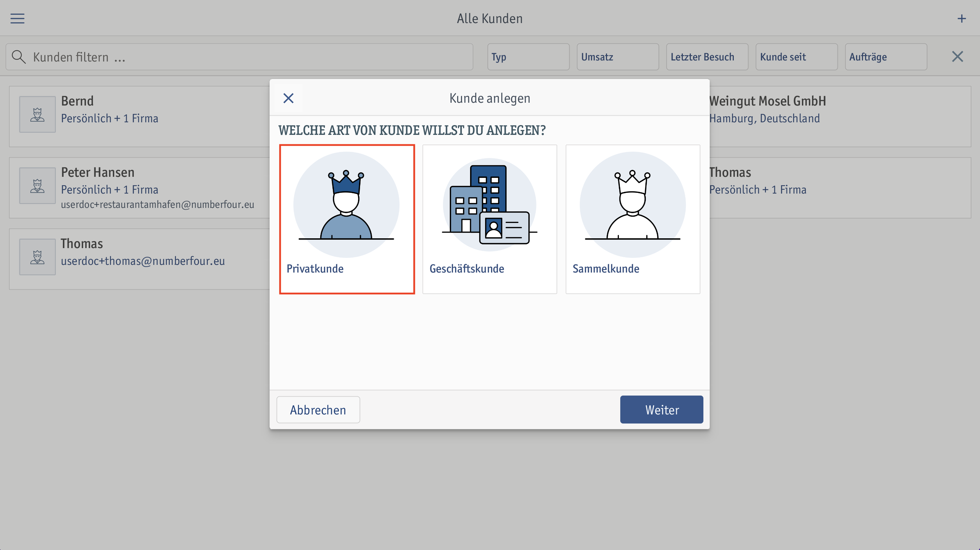Click the Abbrechen button
The image size is (980, 550).
pyautogui.click(x=318, y=410)
